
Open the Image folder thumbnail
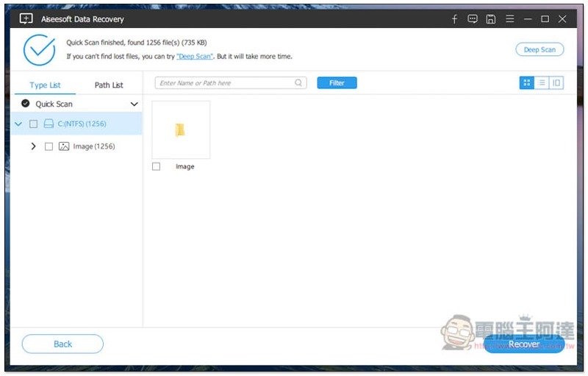(x=181, y=130)
